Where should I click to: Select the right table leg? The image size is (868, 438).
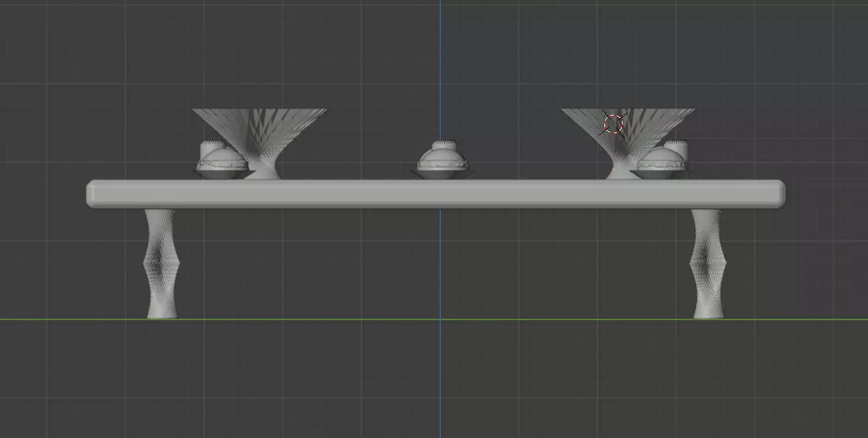(x=708, y=264)
